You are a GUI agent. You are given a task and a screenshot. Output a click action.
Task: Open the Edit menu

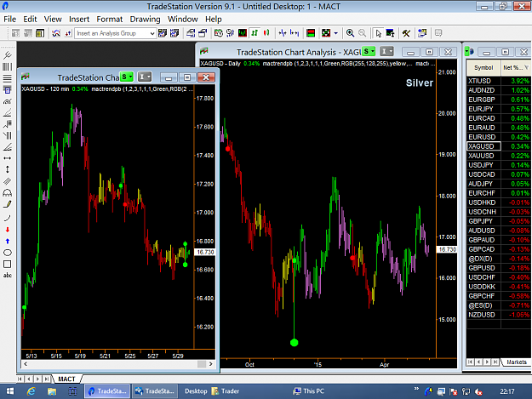(x=30, y=19)
